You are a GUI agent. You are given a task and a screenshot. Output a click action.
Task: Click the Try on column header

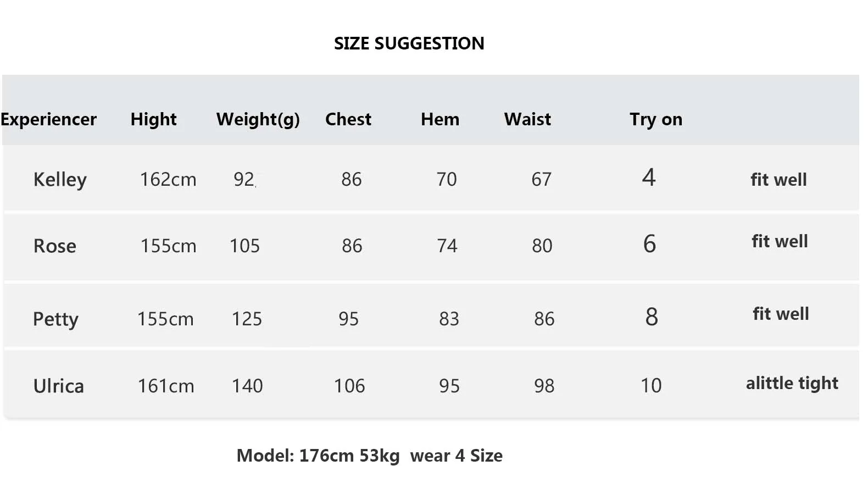[x=655, y=119]
